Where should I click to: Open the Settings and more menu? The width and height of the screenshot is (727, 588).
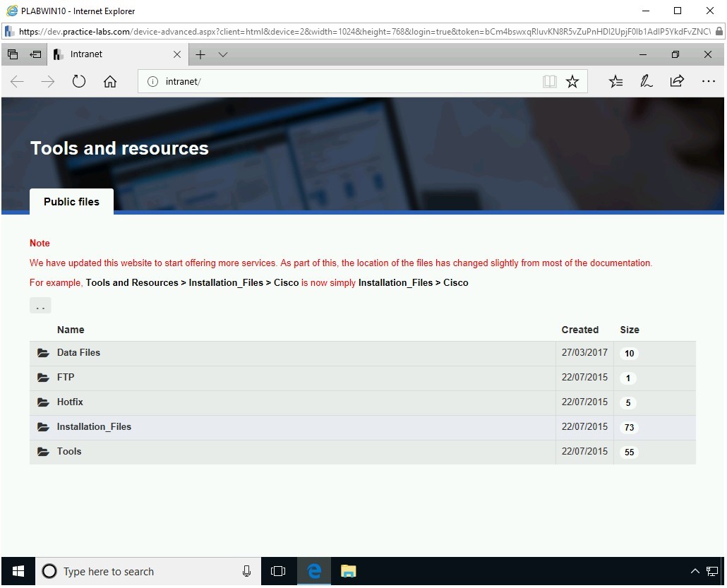pos(708,81)
